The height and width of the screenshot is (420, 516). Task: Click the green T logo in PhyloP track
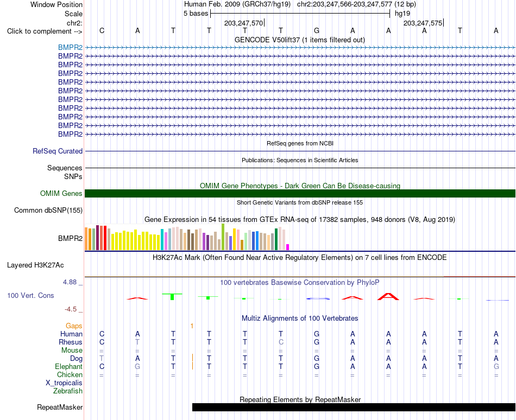click(172, 296)
